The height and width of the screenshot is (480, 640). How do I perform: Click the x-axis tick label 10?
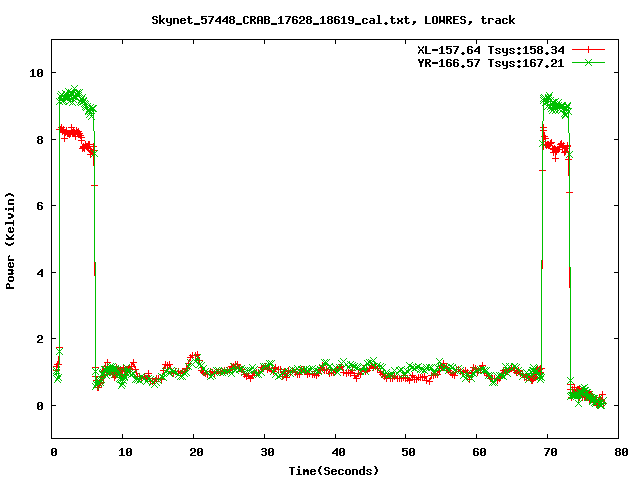(x=125, y=452)
